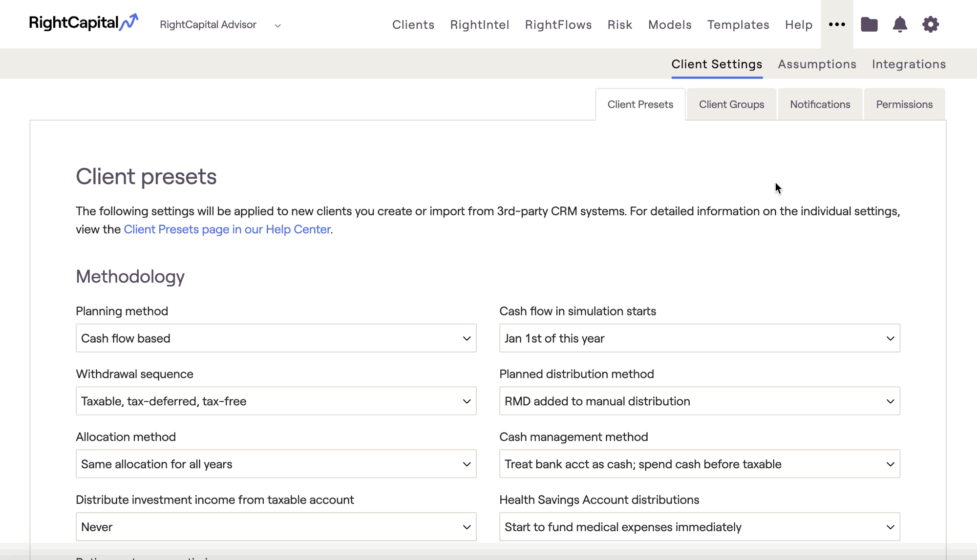
Task: Click the Methodology section heading
Action: pos(130,276)
